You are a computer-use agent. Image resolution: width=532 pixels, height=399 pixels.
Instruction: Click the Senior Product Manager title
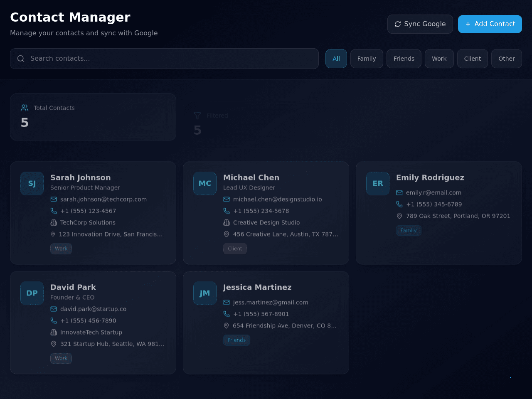coord(85,188)
